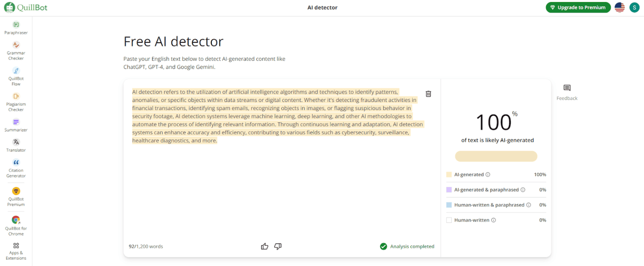The image size is (644, 266).
Task: Open the Translator tool
Action: (x=16, y=145)
